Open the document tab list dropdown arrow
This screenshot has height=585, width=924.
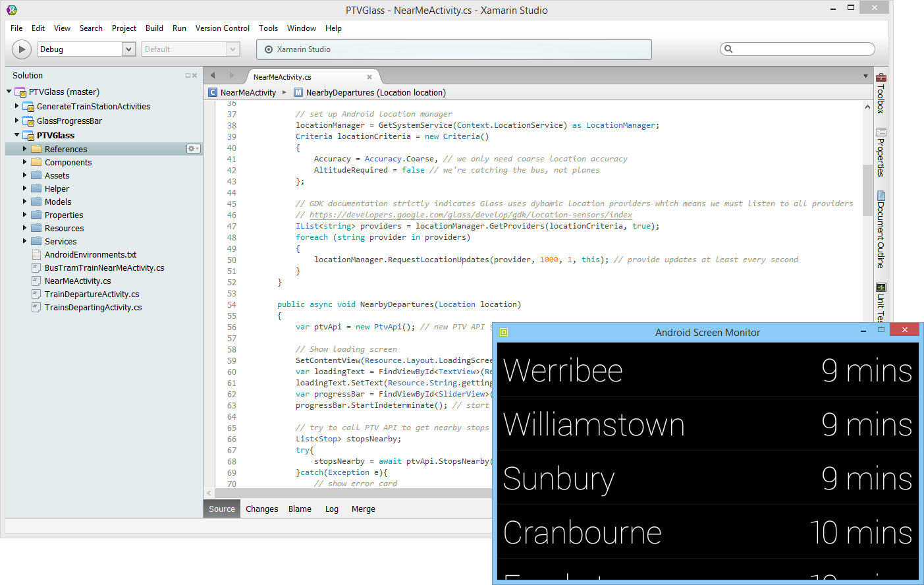pos(865,76)
